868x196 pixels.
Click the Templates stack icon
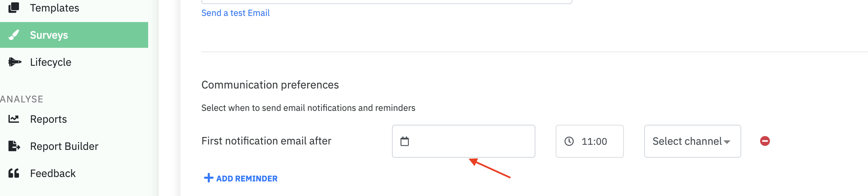(14, 7)
